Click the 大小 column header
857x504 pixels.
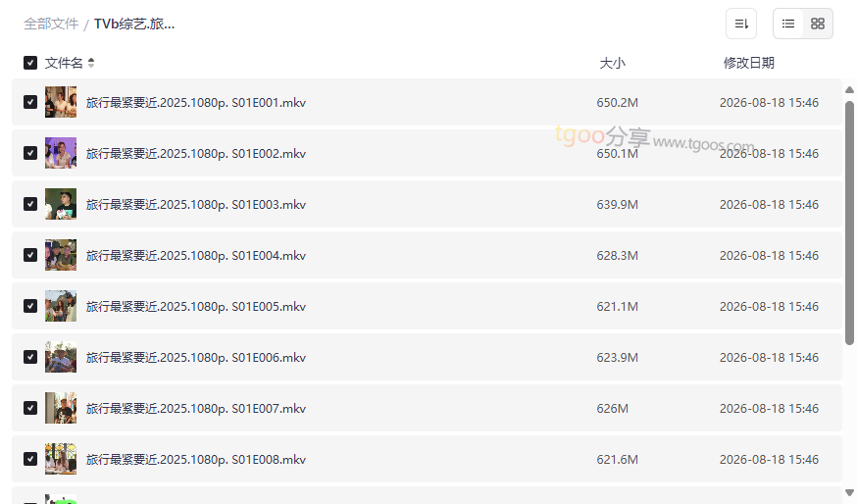click(x=612, y=63)
